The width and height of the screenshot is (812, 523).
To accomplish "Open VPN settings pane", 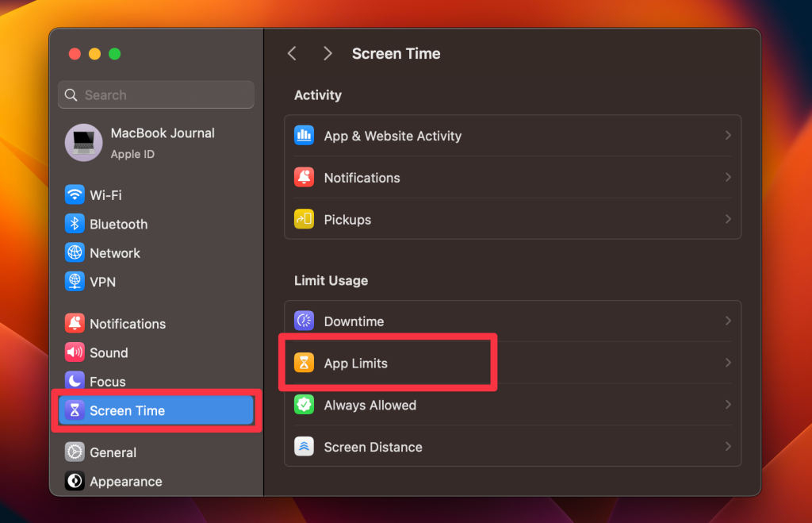I will tap(156, 282).
